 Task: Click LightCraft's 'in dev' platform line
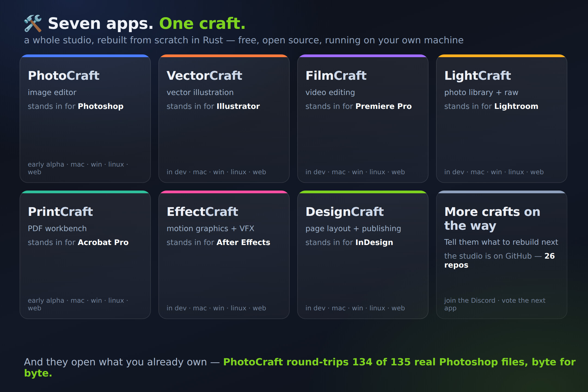tap(494, 172)
